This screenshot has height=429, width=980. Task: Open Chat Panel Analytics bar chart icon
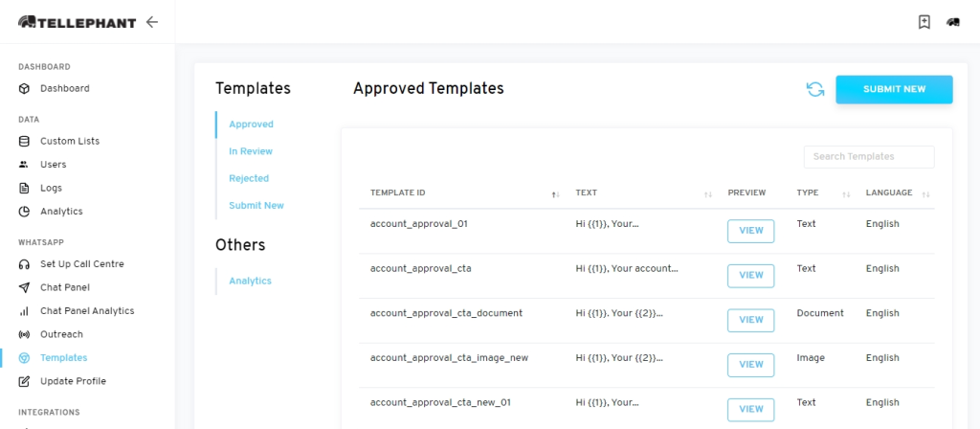pyautogui.click(x=24, y=311)
